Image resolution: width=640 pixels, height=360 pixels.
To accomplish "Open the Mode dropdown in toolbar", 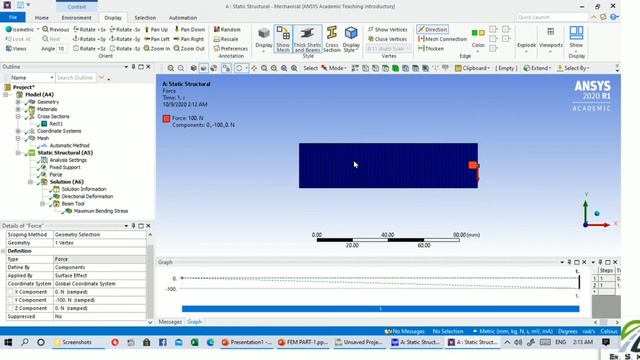I will pos(334,68).
